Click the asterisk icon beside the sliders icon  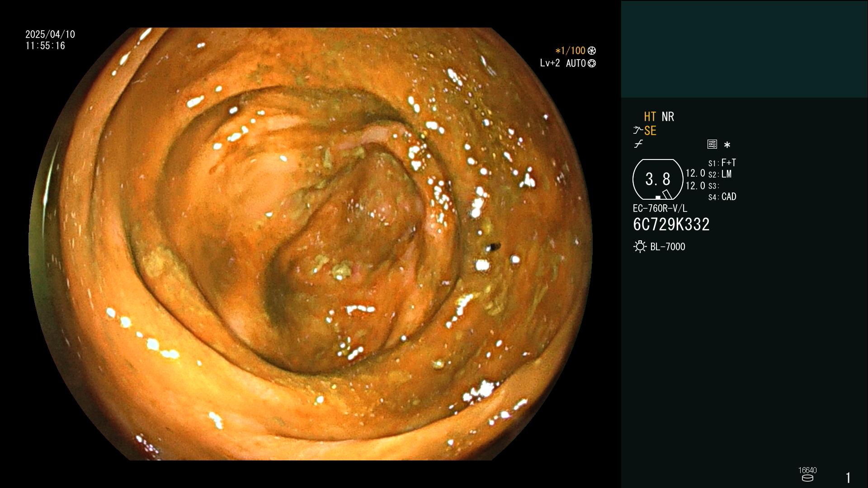727,145
